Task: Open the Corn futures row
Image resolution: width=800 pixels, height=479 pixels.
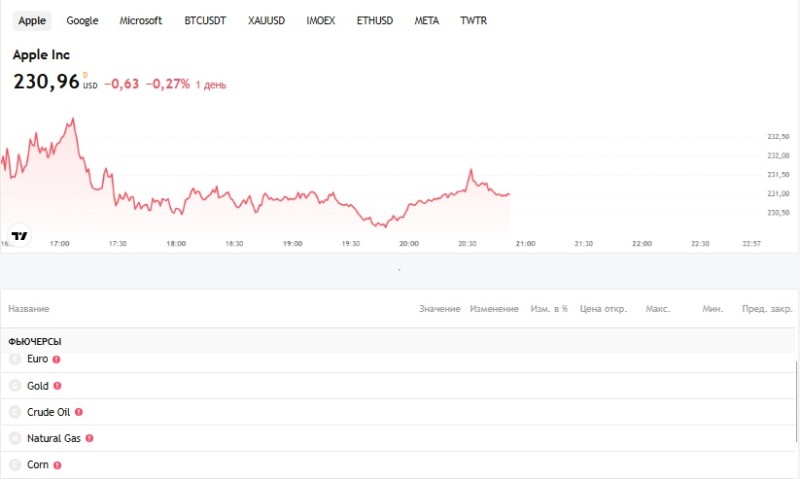Action: point(398,465)
